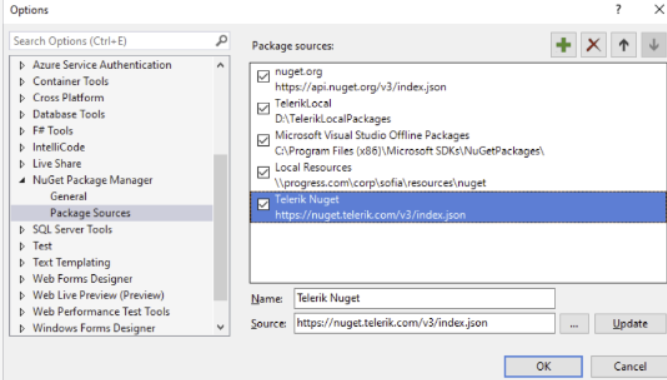Collapse the NuGet Package Manager node

[x=22, y=180]
